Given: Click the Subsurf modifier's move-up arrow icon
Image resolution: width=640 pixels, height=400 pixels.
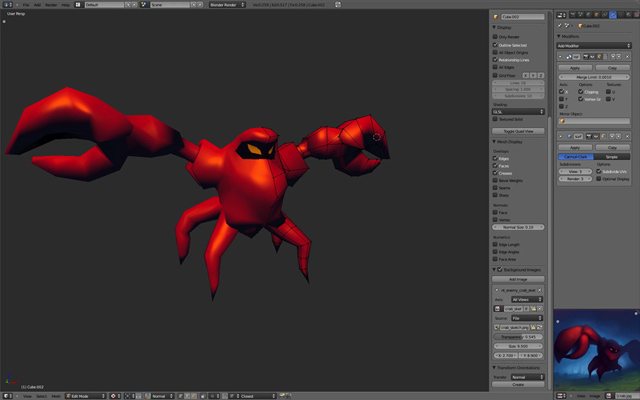Looking at the screenshot, I should point(611,135).
